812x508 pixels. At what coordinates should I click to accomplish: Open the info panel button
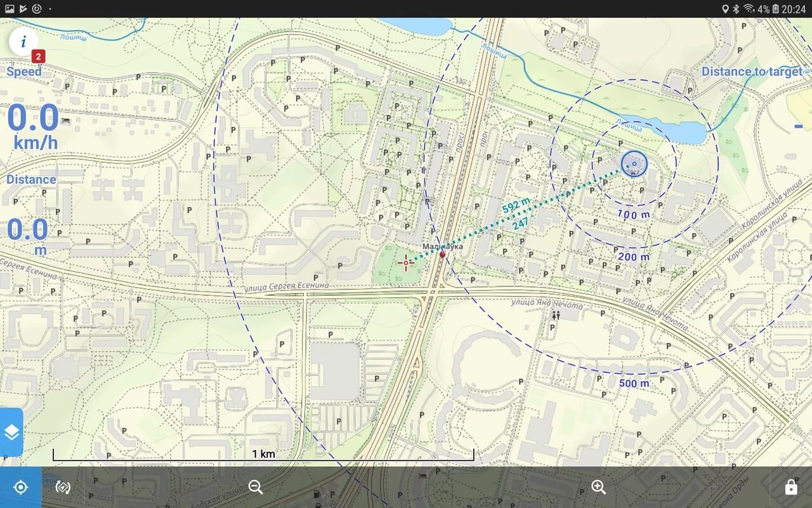point(23,42)
